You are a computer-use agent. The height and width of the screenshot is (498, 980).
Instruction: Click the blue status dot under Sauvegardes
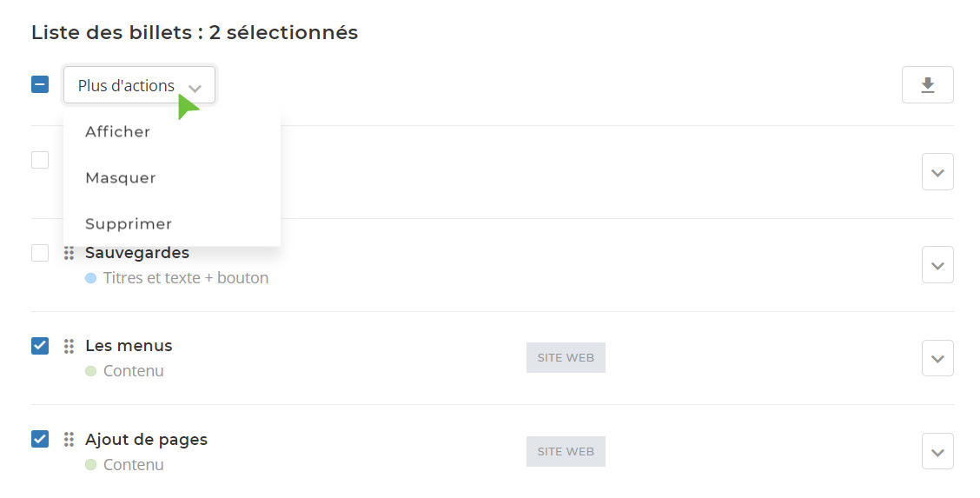tap(90, 278)
